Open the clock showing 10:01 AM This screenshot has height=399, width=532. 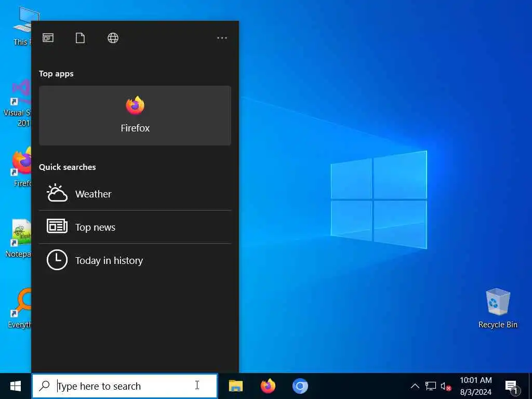[x=476, y=386]
